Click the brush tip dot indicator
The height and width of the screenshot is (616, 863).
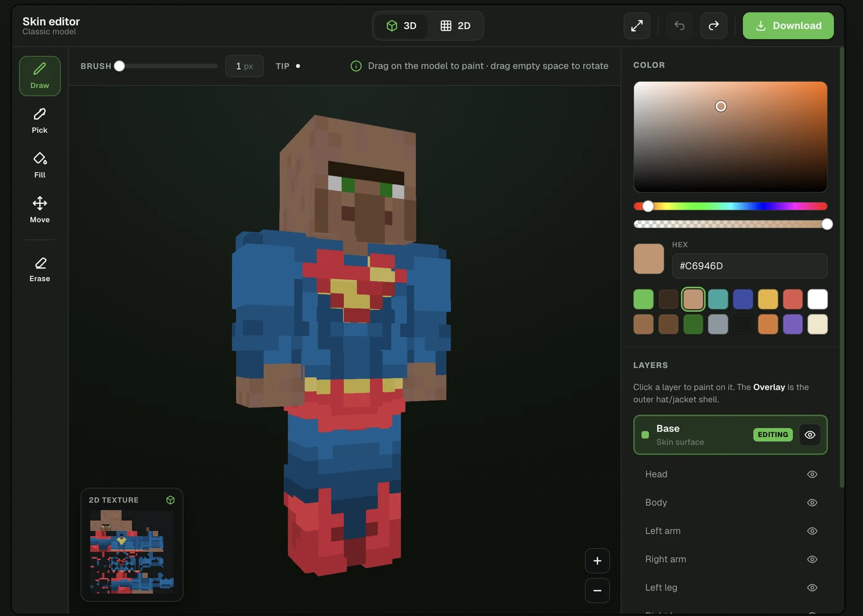coord(298,66)
